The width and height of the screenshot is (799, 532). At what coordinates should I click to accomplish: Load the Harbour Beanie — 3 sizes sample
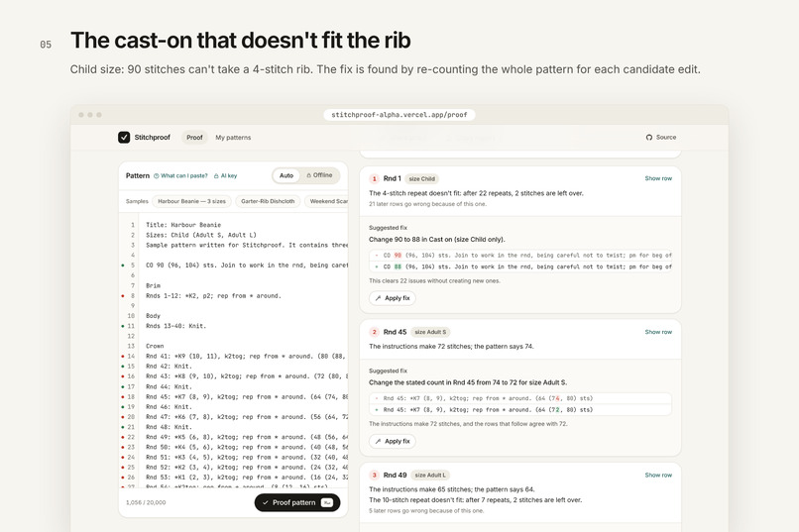191,201
